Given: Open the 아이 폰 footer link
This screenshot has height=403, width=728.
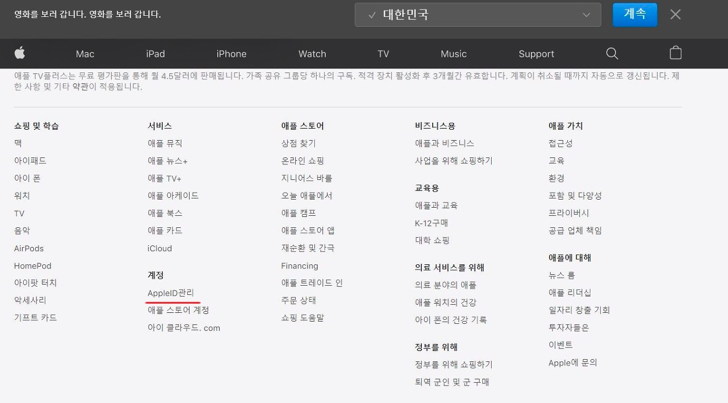Looking at the screenshot, I should click(x=27, y=178).
